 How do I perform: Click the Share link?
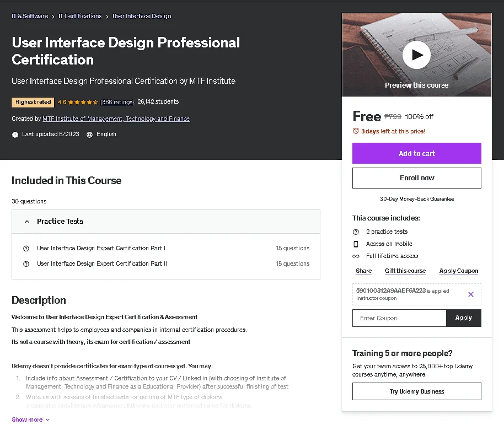[363, 271]
